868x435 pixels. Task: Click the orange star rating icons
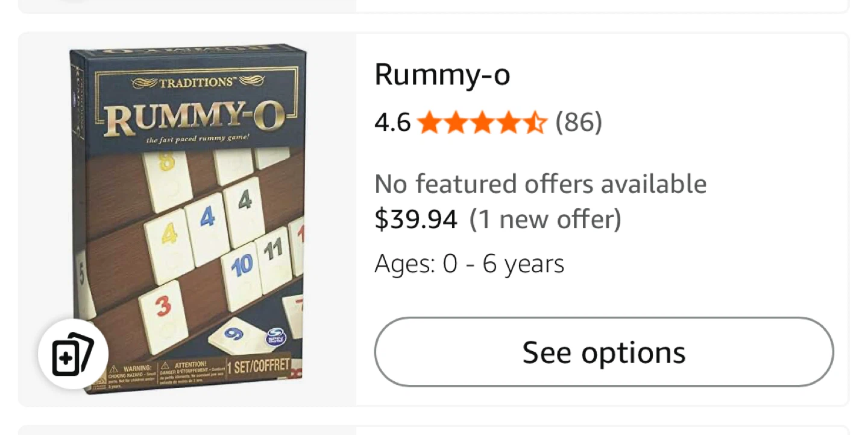[x=482, y=123]
